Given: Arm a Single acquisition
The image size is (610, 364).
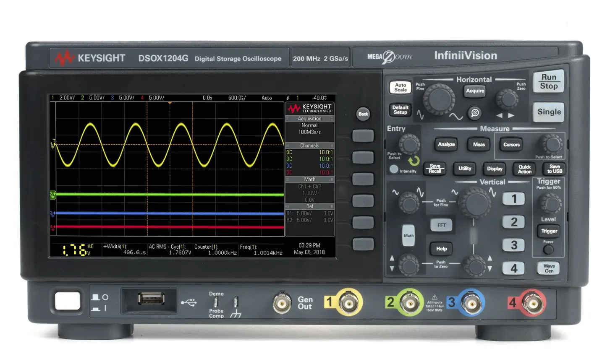Looking at the screenshot, I should coord(549,112).
